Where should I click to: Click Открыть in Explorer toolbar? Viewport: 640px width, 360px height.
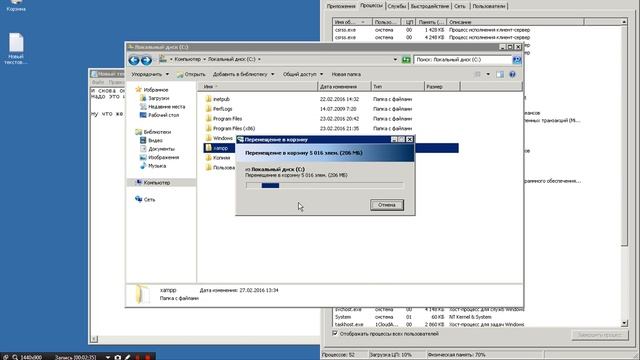pos(191,74)
